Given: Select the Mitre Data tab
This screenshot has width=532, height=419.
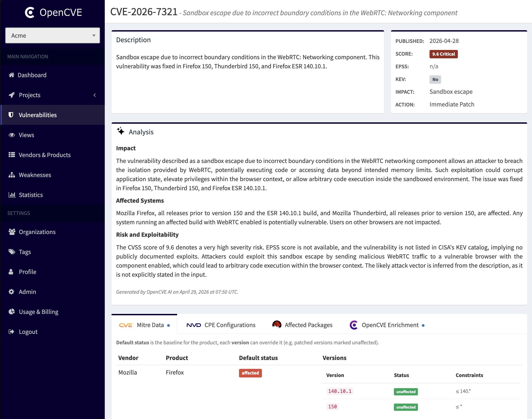Looking at the screenshot, I should click(x=144, y=325).
